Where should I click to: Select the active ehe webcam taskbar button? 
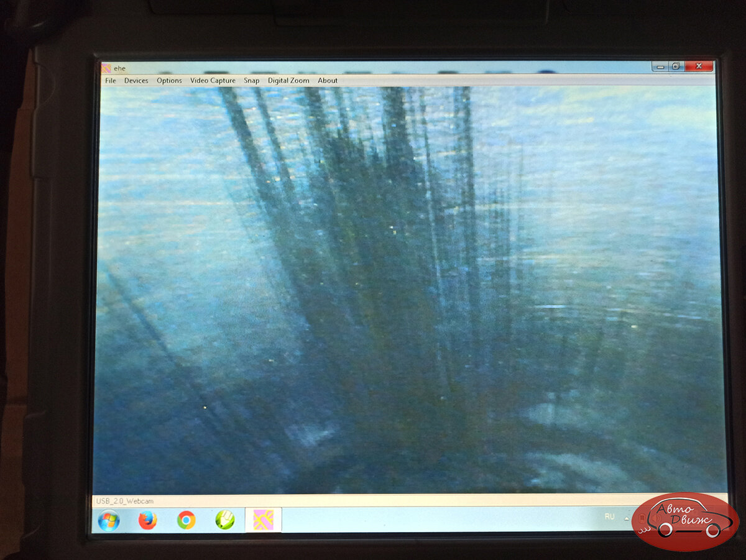264,520
